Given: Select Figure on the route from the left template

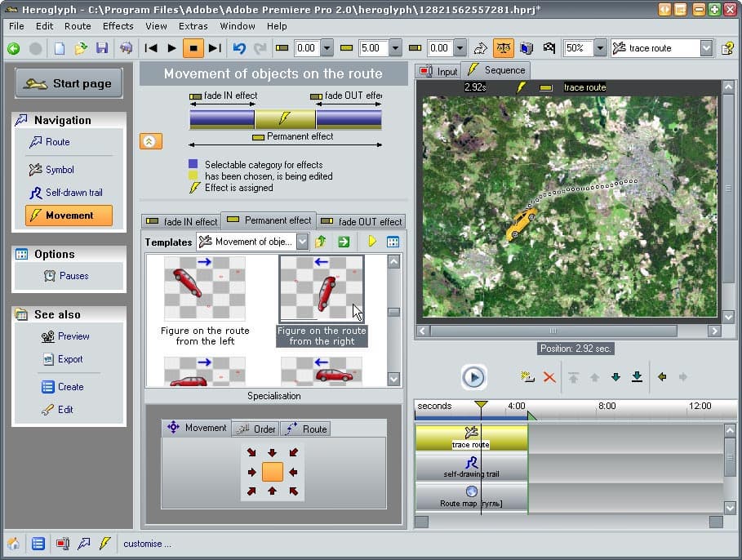Looking at the screenshot, I should tap(205, 301).
